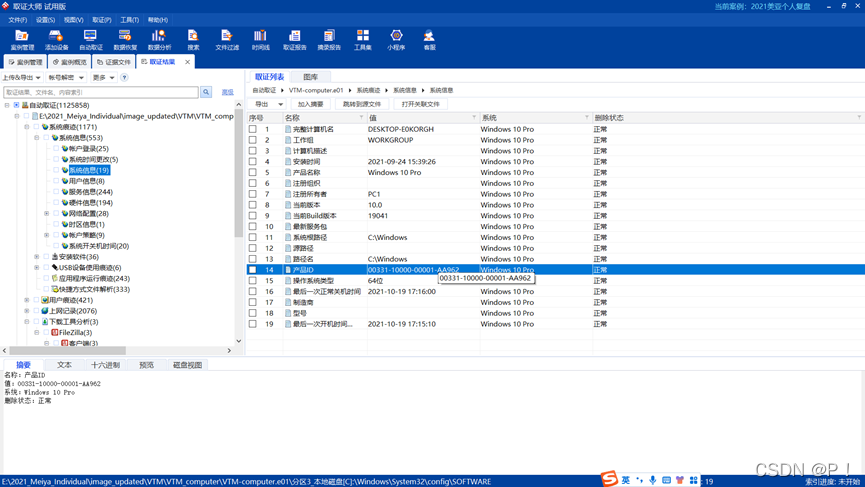Click the 打开关联文件 button
This screenshot has width=865, height=487.
420,104
